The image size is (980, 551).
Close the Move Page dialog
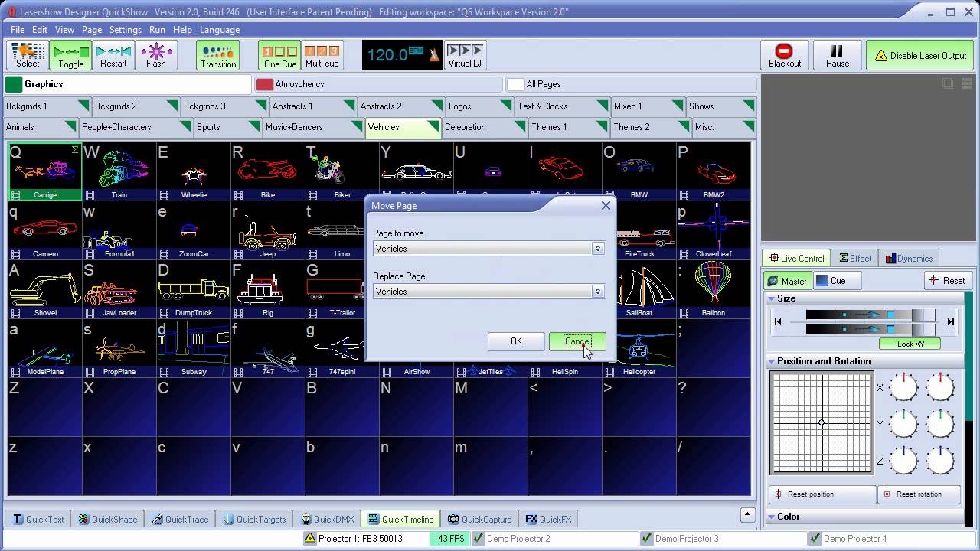point(606,205)
